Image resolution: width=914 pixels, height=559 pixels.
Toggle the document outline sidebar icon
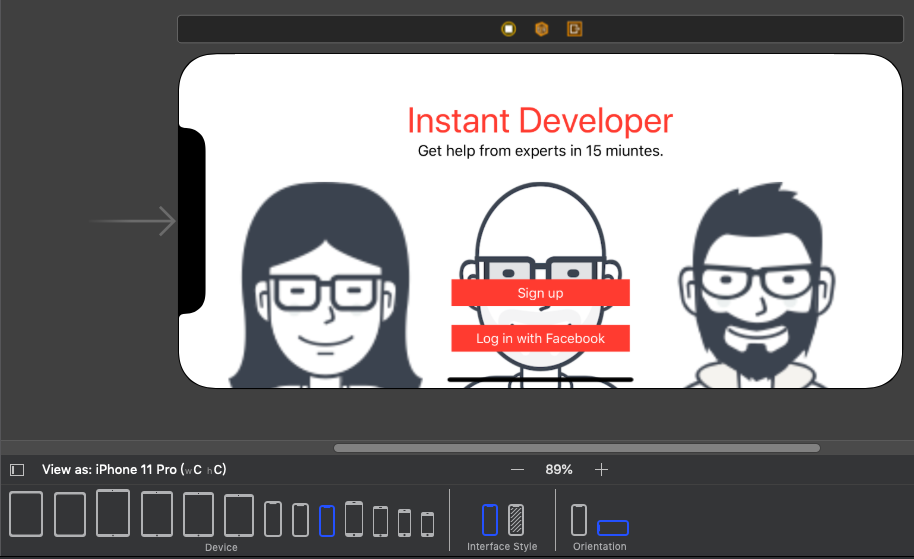(17, 470)
